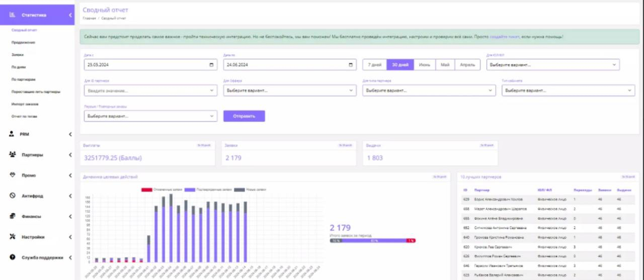
Task: Expand the Партнеры sidebar section
Action: point(70,154)
